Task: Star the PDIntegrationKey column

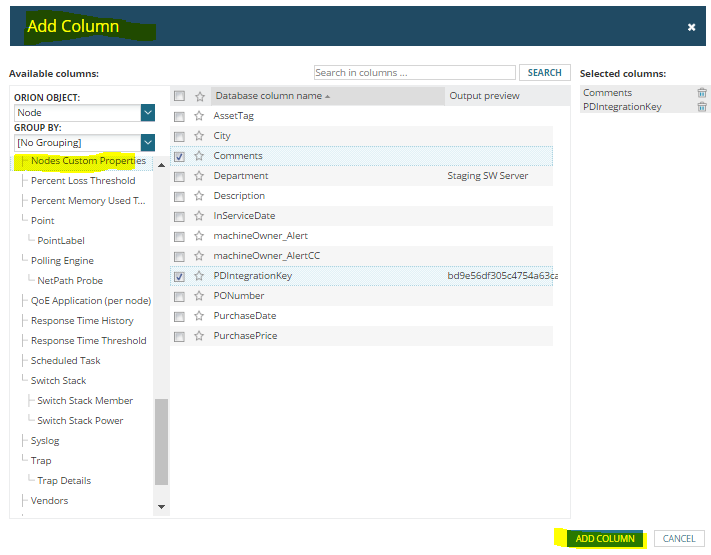Action: click(199, 276)
